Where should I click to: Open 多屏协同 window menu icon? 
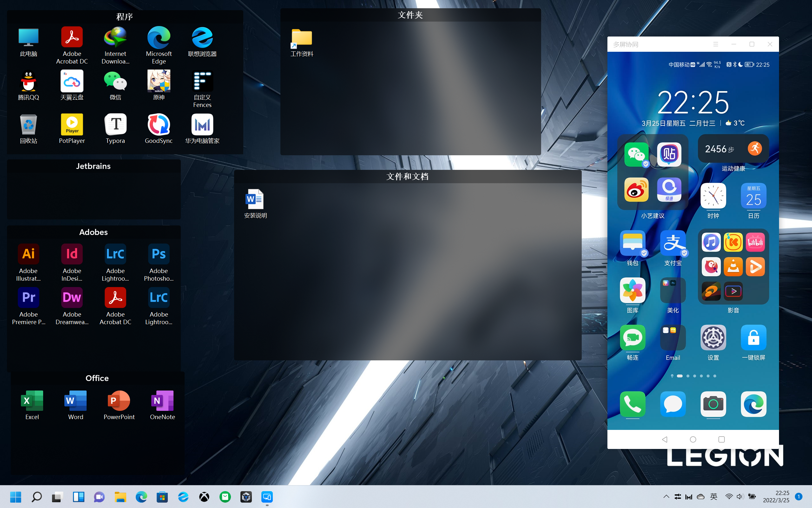[716, 44]
